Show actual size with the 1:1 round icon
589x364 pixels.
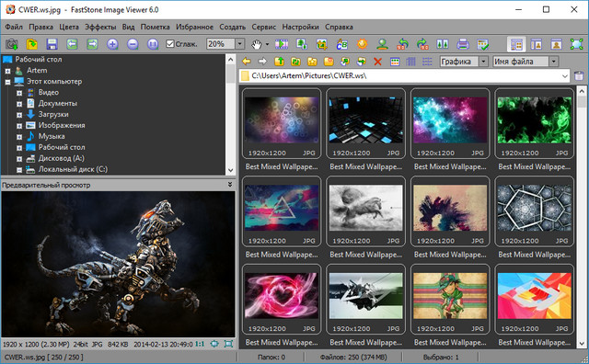point(153,44)
